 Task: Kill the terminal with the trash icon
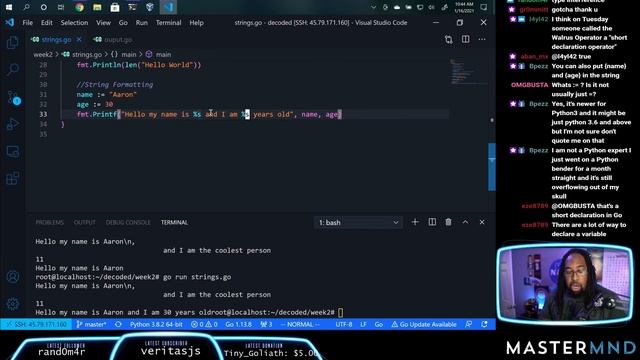point(449,222)
